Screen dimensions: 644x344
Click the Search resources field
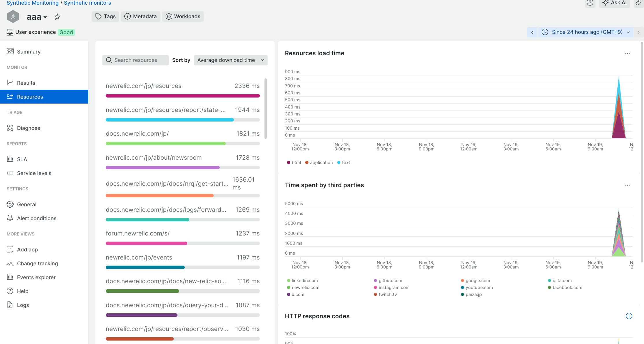[x=135, y=60]
